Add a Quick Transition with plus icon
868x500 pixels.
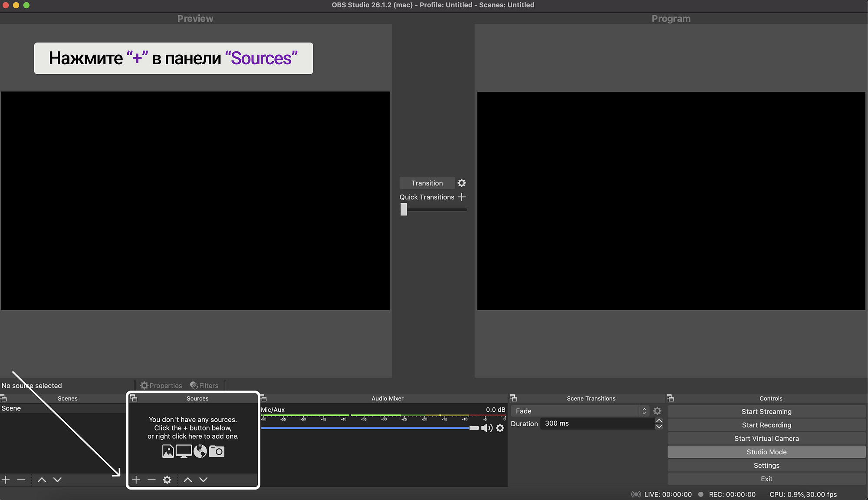462,197
